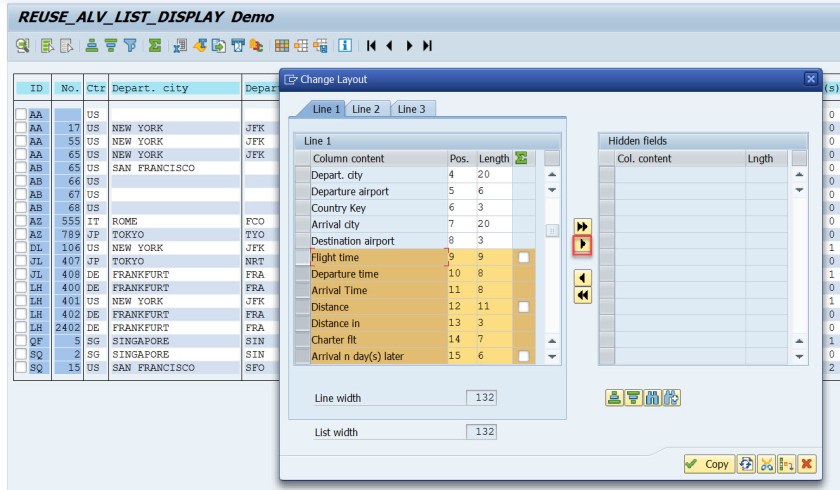Toggle totals checkbox for Distance row
The height and width of the screenshot is (490, 840).
click(523, 307)
